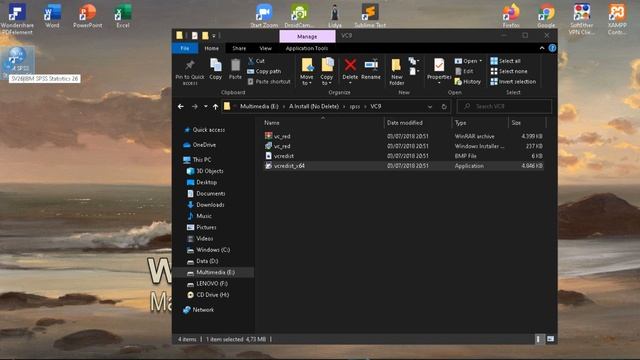Collapse the ribbon with the chevron
The height and width of the screenshot is (360, 640).
pos(542,48)
